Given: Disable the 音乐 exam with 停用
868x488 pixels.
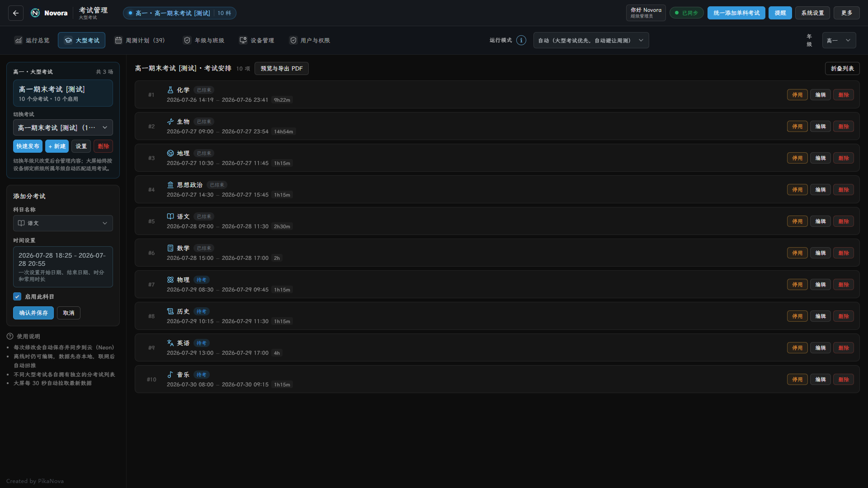Looking at the screenshot, I should pyautogui.click(x=797, y=380).
